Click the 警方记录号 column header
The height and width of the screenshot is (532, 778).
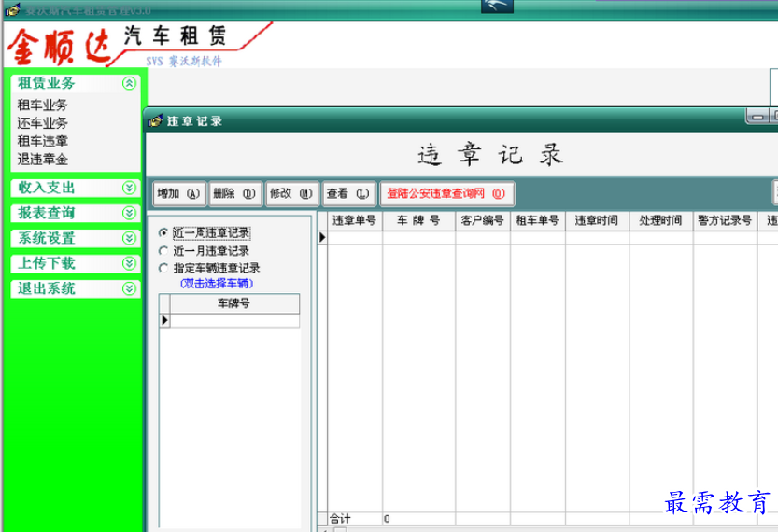tap(725, 220)
